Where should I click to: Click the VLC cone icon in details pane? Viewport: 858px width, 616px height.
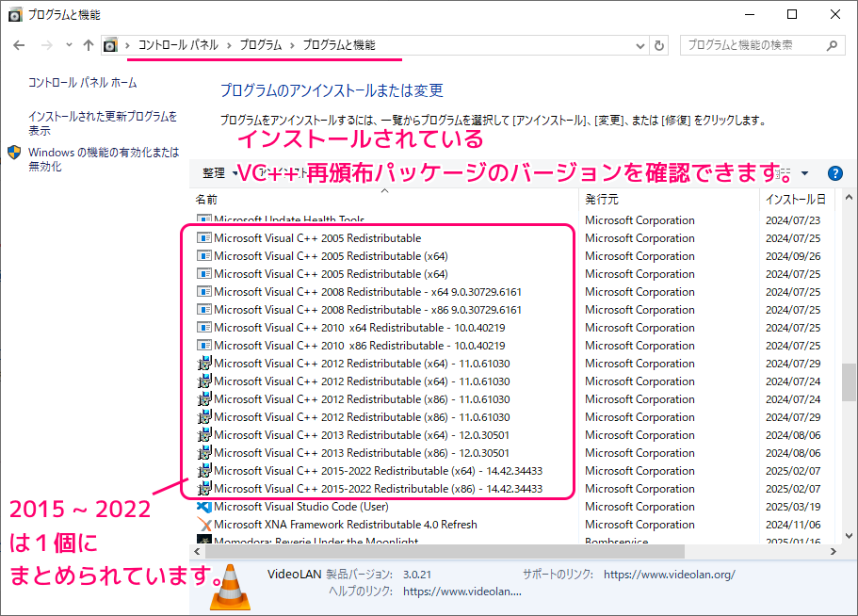tap(231, 587)
